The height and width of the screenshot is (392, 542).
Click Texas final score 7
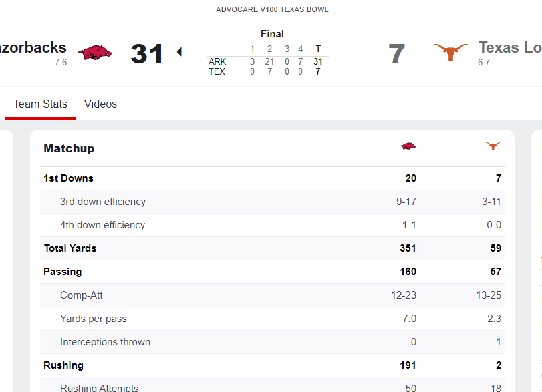tap(396, 54)
